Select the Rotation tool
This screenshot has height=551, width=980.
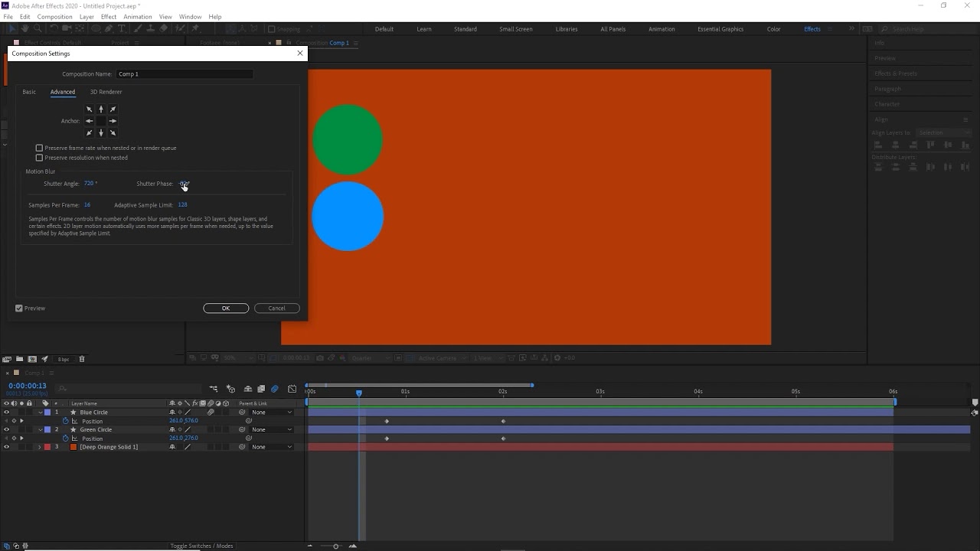[x=54, y=28]
